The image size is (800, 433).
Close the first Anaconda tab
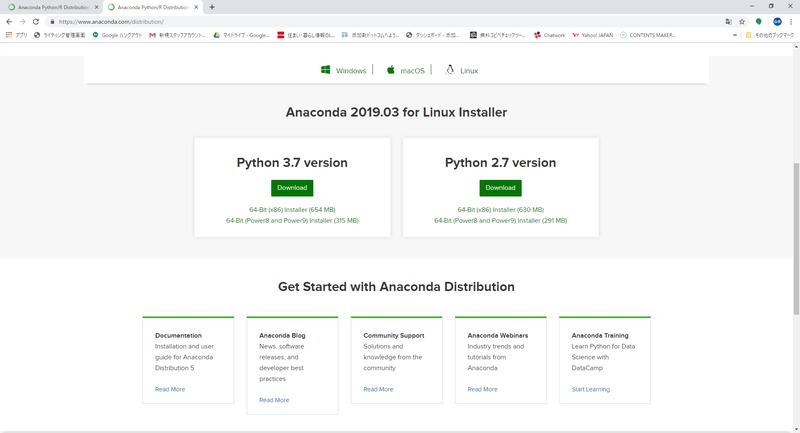pyautogui.click(x=96, y=7)
